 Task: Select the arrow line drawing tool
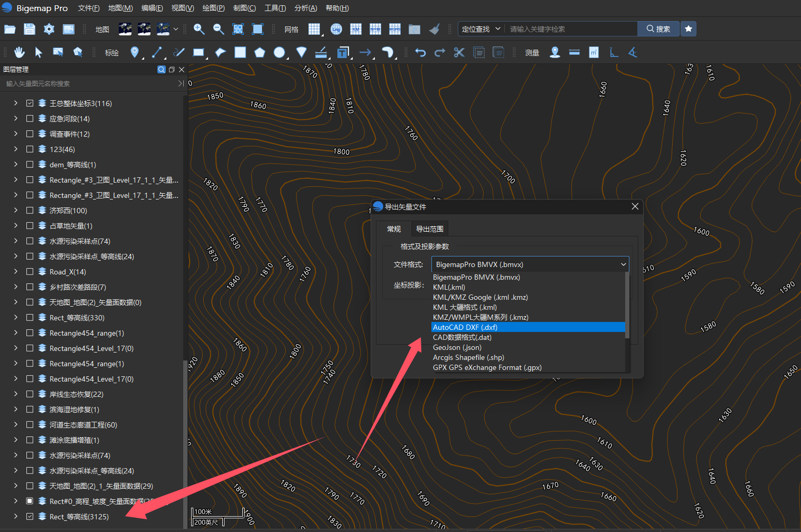365,52
